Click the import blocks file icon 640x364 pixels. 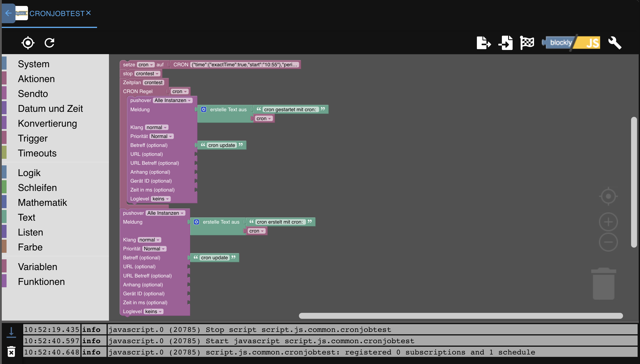tap(506, 43)
